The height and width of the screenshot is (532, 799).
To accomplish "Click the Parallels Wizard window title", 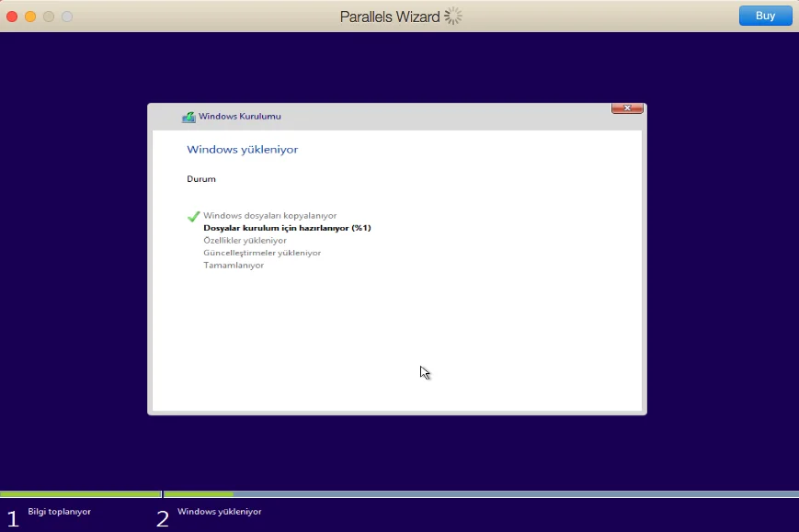I will pyautogui.click(x=390, y=16).
